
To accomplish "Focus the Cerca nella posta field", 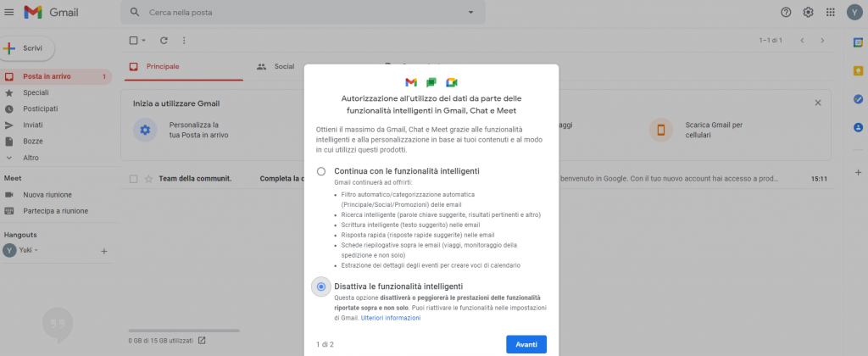I will 303,12.
